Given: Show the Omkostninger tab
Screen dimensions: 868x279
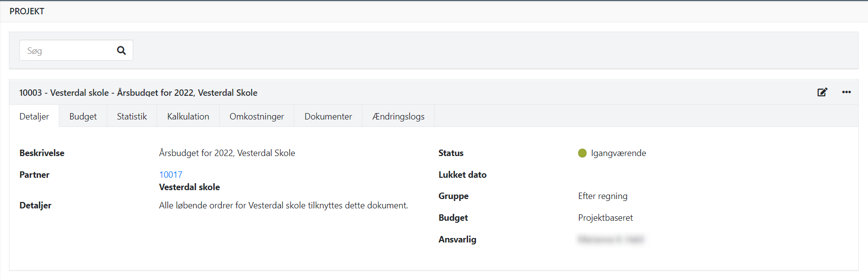Looking at the screenshot, I should pyautogui.click(x=257, y=117).
